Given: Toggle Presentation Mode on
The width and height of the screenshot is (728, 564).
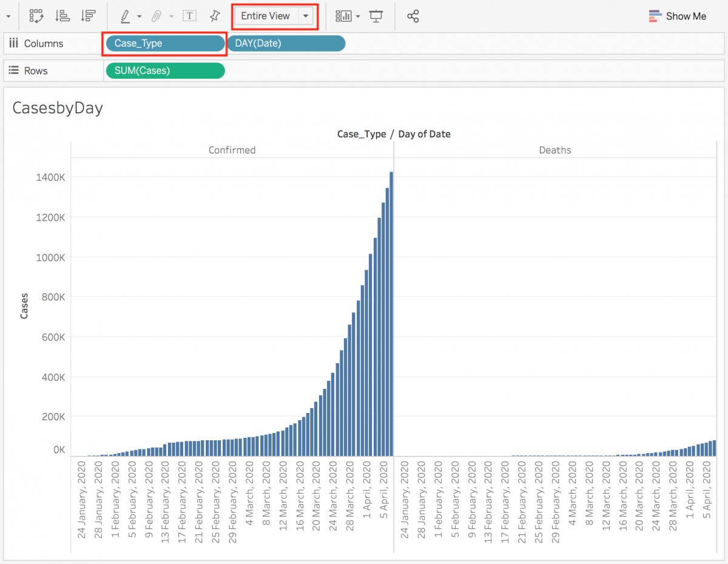Looking at the screenshot, I should point(376,16).
